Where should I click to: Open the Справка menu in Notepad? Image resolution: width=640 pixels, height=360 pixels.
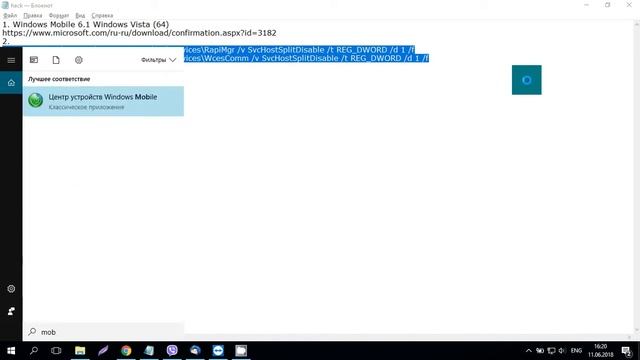pyautogui.click(x=102, y=16)
